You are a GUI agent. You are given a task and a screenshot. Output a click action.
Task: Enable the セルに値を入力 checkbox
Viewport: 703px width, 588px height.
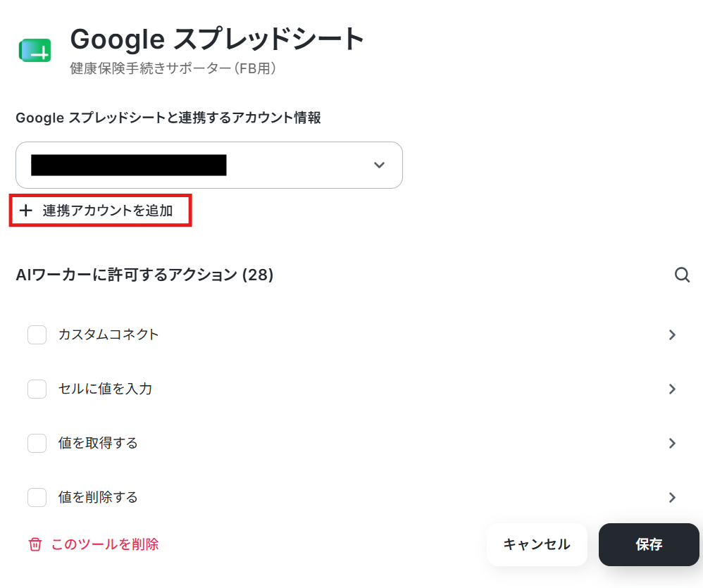[x=37, y=389]
